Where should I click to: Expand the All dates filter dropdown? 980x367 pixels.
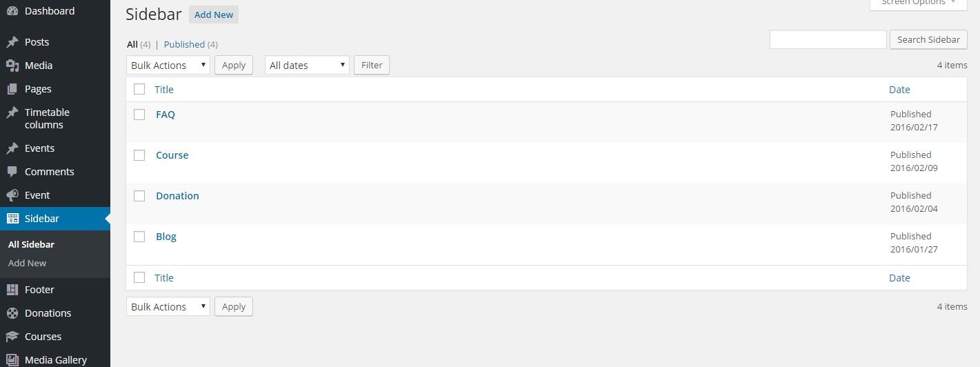click(x=307, y=65)
